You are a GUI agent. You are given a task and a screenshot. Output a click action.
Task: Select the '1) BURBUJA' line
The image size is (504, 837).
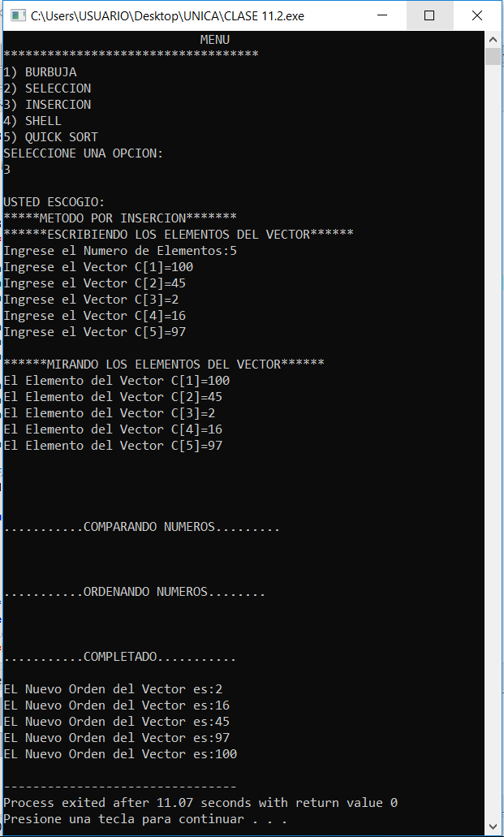click(40, 72)
